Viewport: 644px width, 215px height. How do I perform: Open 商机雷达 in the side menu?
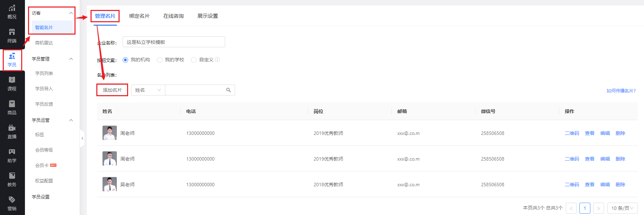pyautogui.click(x=44, y=43)
